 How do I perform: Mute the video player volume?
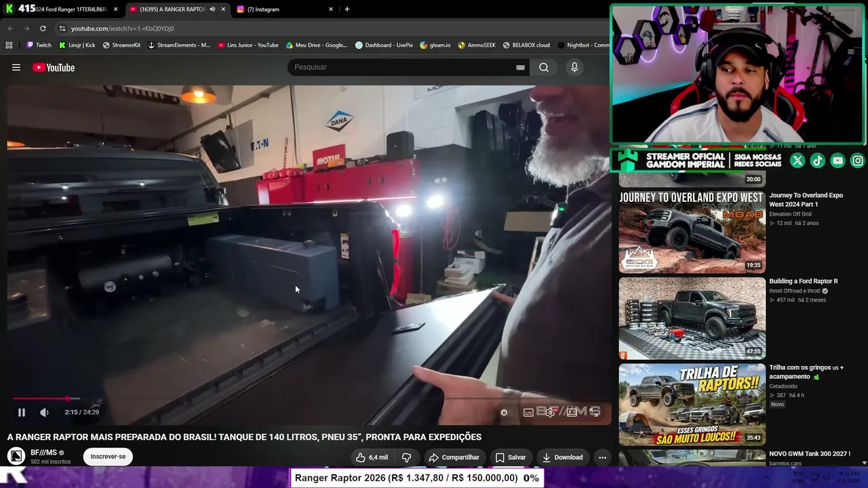click(x=44, y=412)
